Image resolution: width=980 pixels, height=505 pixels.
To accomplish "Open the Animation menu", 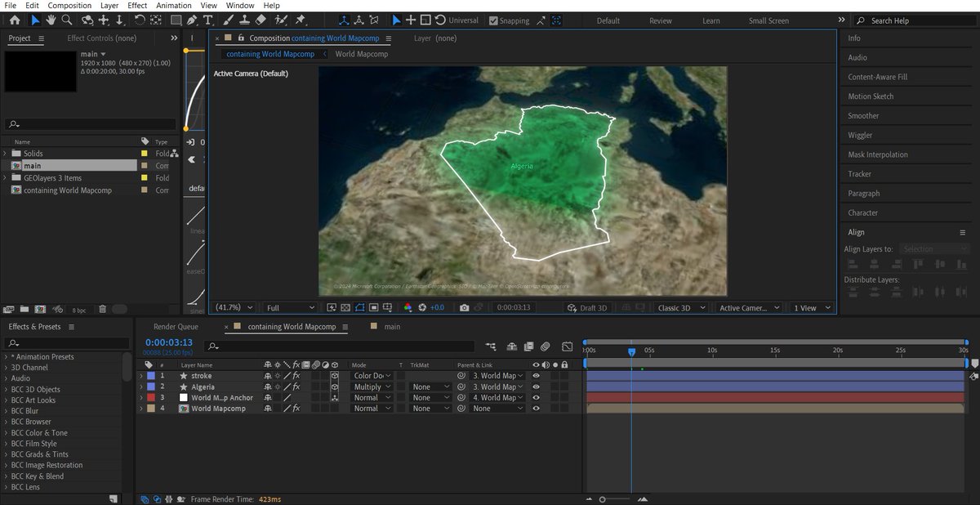I will pyautogui.click(x=174, y=6).
